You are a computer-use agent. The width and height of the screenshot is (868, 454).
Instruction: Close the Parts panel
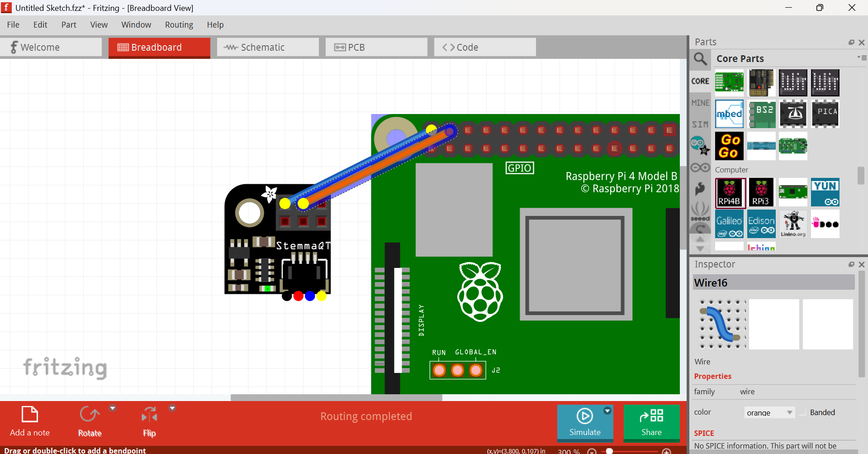pyautogui.click(x=862, y=42)
